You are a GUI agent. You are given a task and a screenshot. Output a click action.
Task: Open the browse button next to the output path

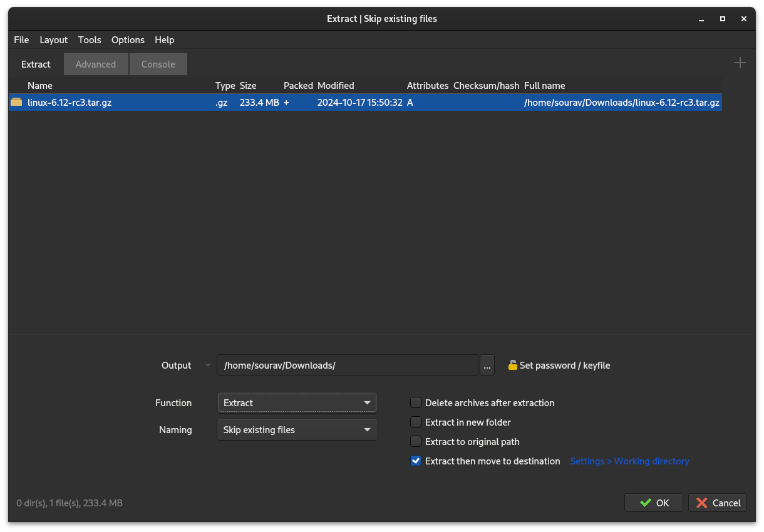pos(487,365)
